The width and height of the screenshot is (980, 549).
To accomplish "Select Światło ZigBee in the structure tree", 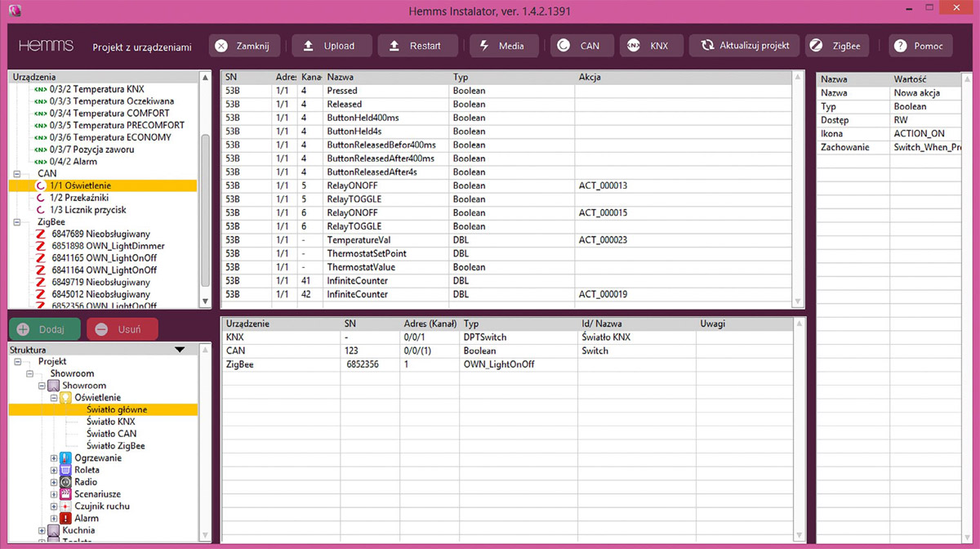I will 115,446.
